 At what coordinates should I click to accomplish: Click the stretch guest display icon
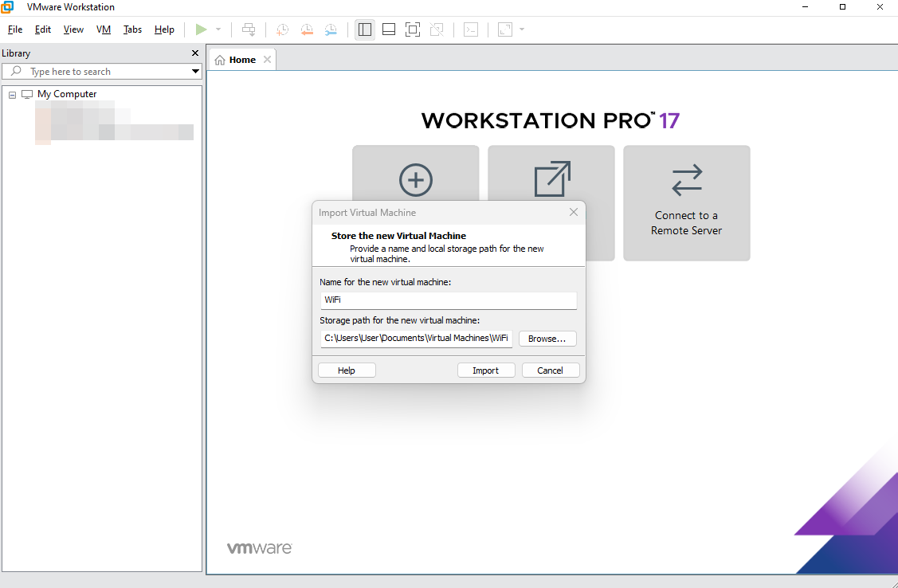click(505, 29)
